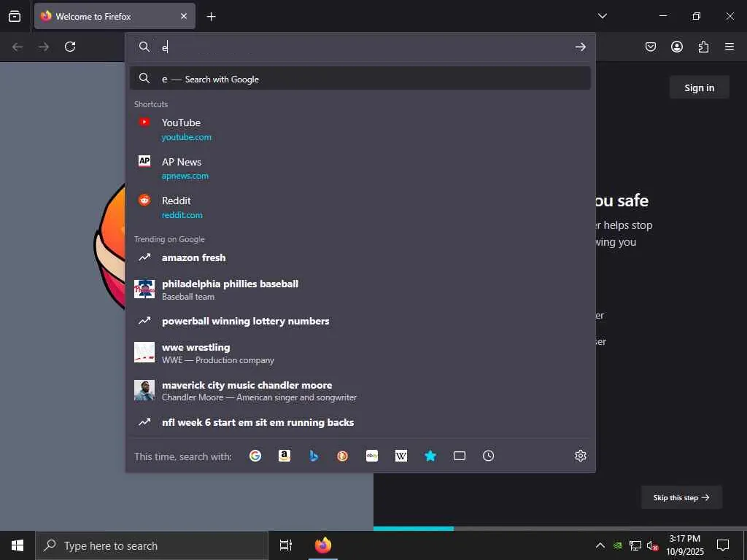The image size is (747, 560).
Task: Open Task View on the taskbar
Action: [286, 545]
